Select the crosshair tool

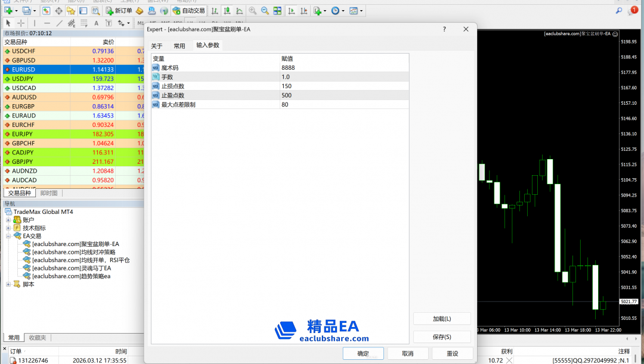[21, 23]
